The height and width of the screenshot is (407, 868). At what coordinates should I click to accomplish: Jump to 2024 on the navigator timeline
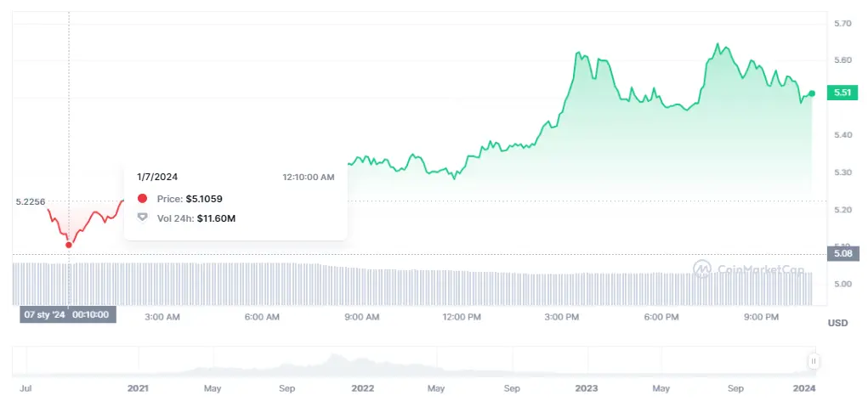(x=803, y=387)
